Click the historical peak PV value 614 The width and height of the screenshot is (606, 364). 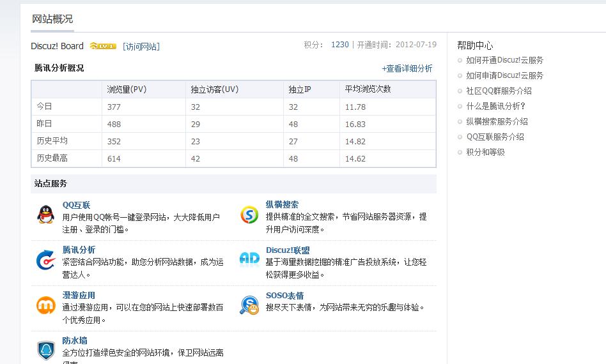tap(114, 158)
